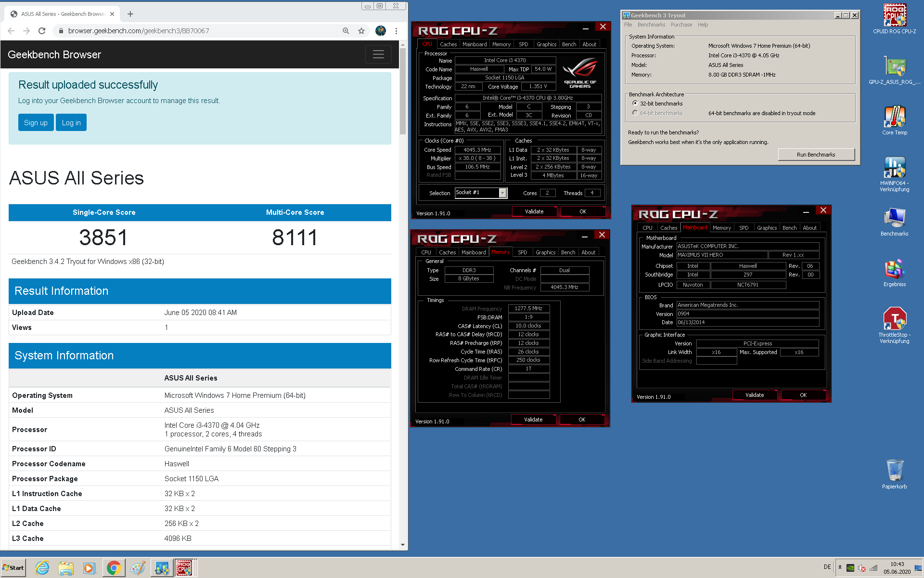Click the DE language indicator
Screen dimensions: 924x578
[827, 567]
